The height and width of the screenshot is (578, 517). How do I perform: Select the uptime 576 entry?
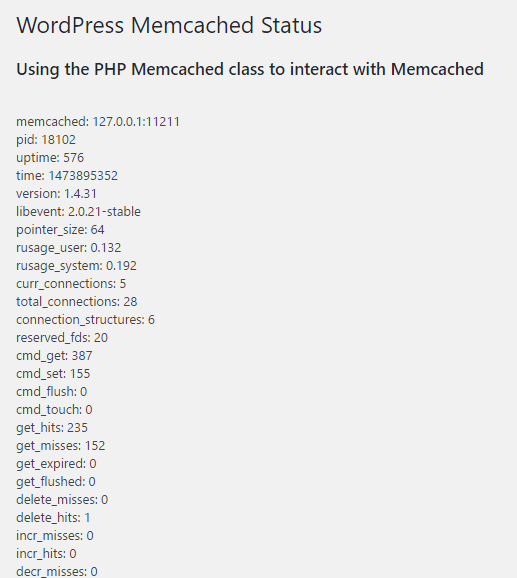coord(50,158)
